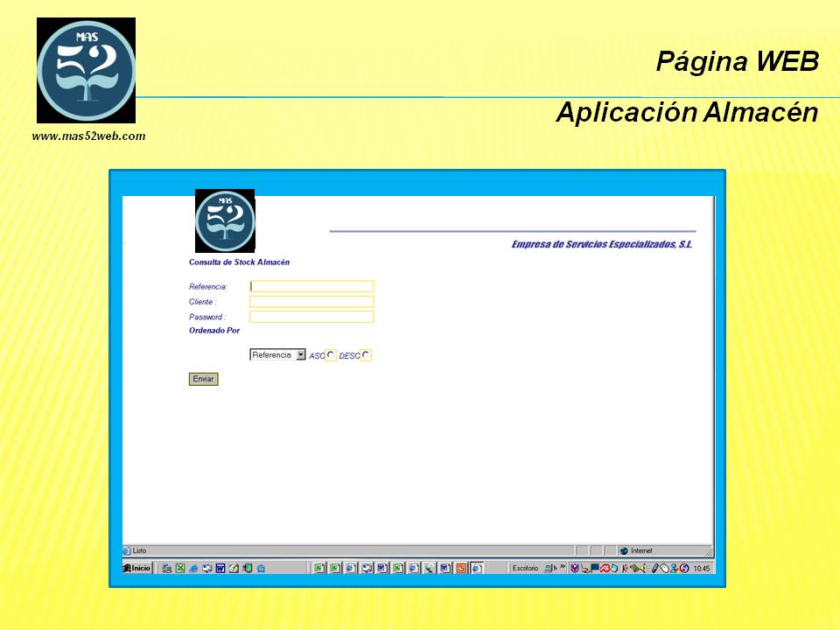Click the Password input field

311,317
